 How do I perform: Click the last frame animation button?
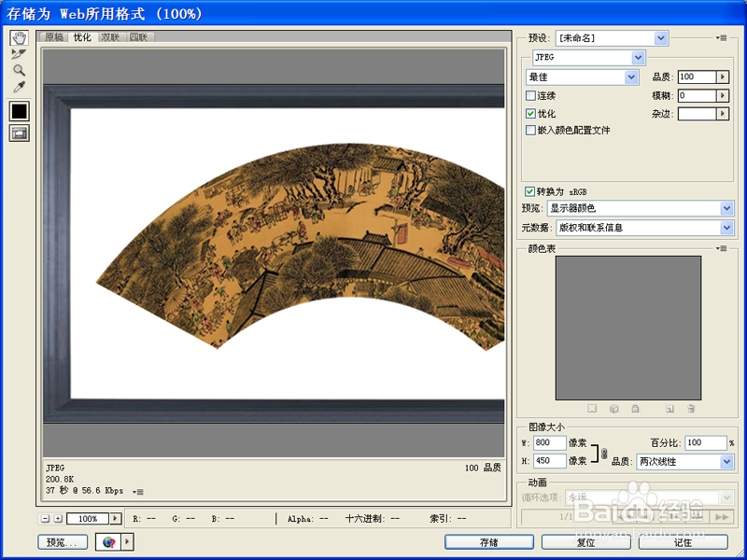point(722,517)
